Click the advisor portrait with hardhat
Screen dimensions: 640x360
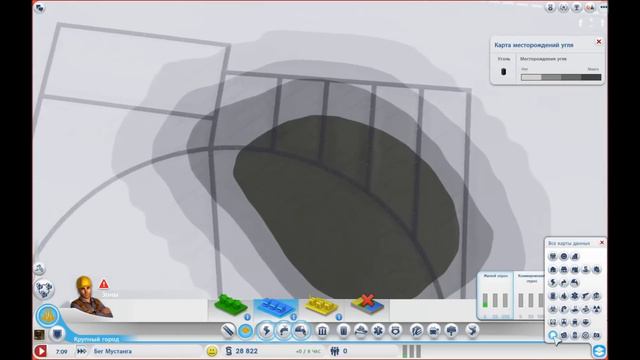(90, 297)
